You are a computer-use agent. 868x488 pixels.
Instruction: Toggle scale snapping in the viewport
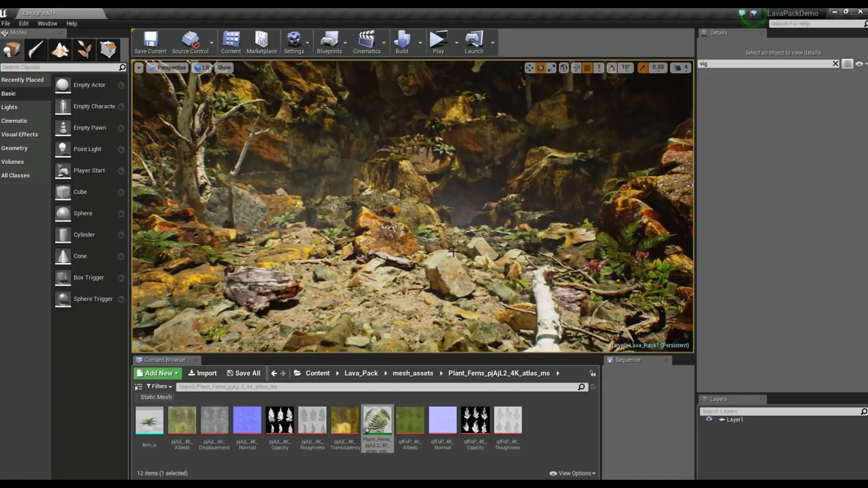click(643, 68)
